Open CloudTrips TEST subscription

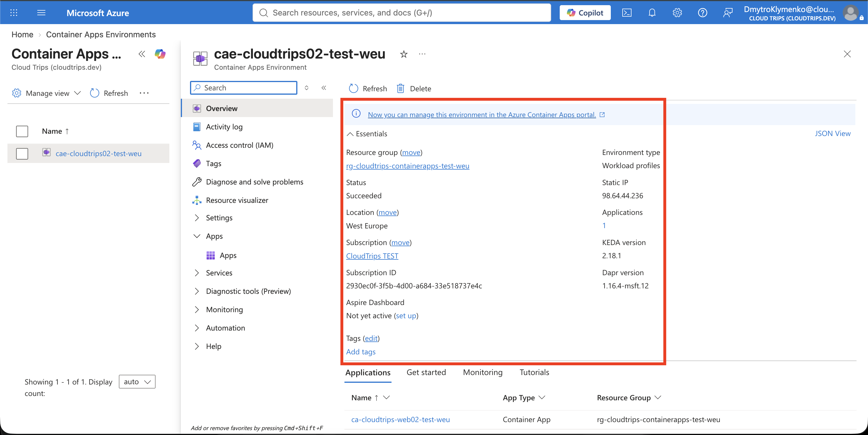[x=372, y=256]
